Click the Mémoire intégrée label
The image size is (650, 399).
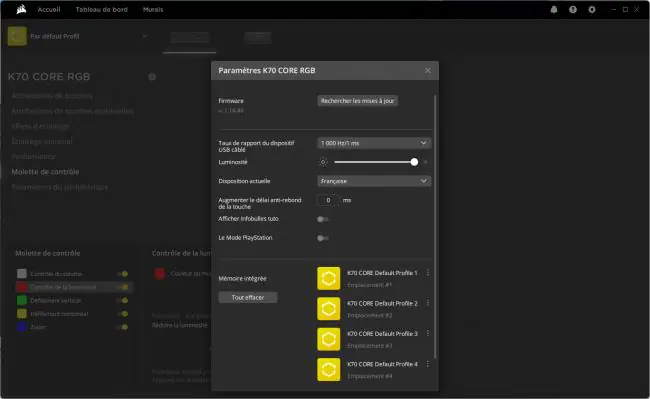(x=243, y=278)
